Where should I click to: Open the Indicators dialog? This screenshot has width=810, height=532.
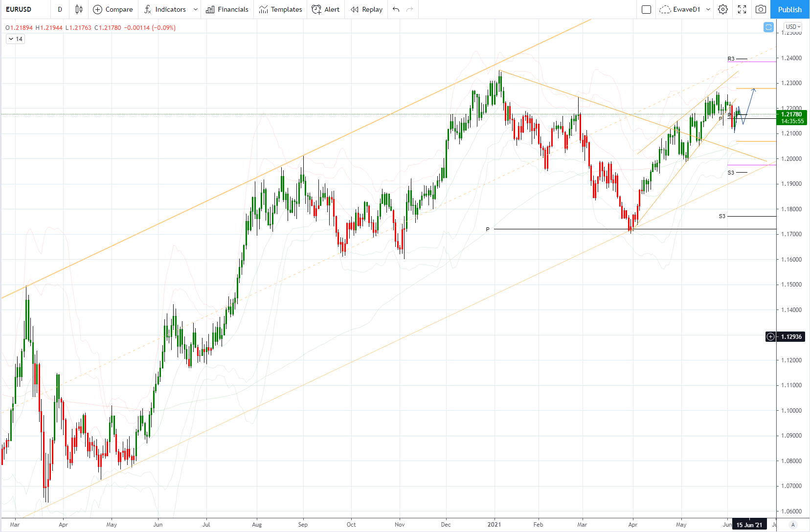(x=166, y=9)
